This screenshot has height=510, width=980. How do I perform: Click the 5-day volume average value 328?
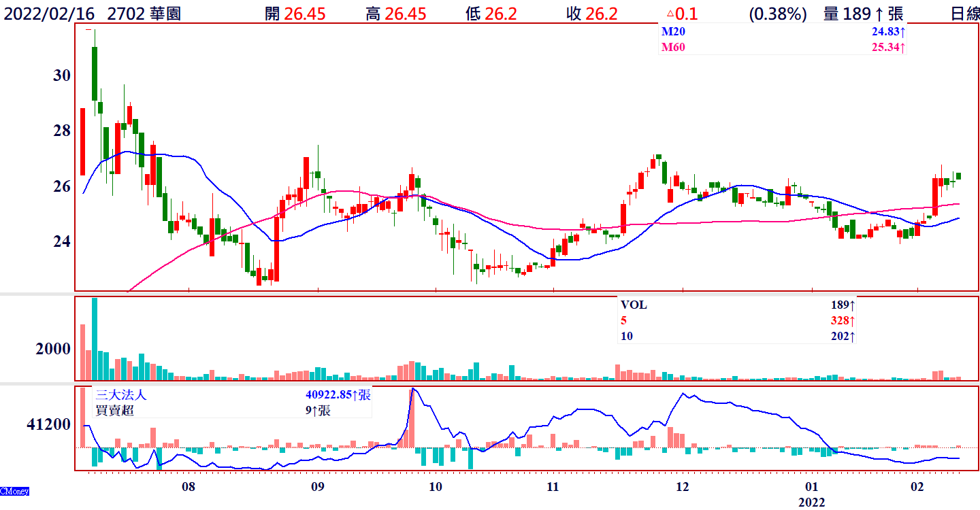(843, 320)
